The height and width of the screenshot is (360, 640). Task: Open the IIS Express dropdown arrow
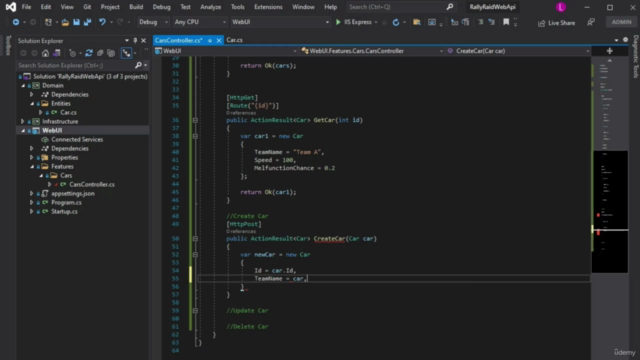click(376, 22)
